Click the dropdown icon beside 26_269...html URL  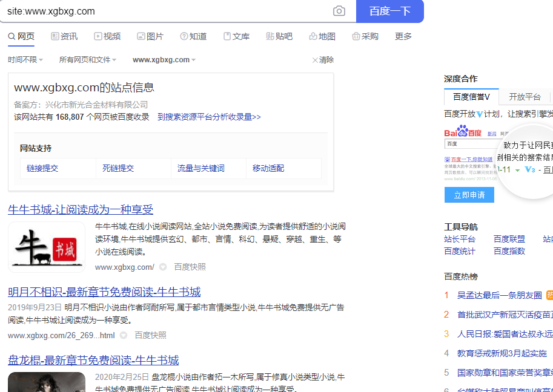pos(124,335)
